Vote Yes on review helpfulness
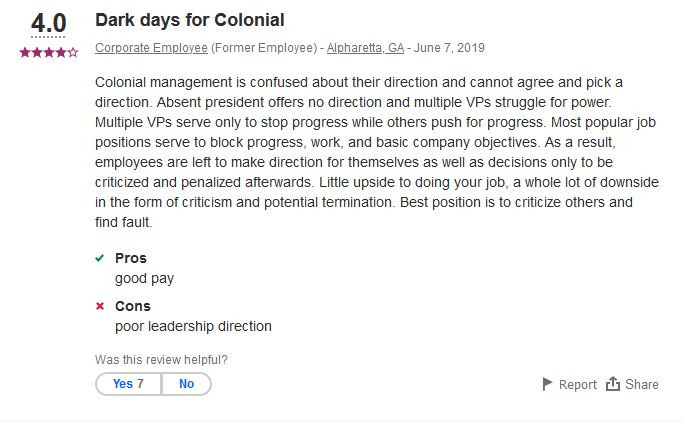Viewport: 685px width, 422px height. pyautogui.click(x=128, y=384)
